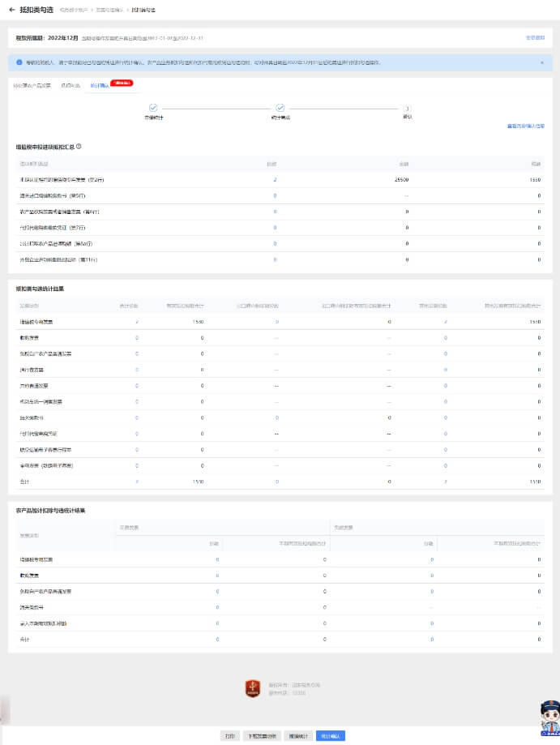Click the 统计确认 blue button

pyautogui.click(x=331, y=736)
